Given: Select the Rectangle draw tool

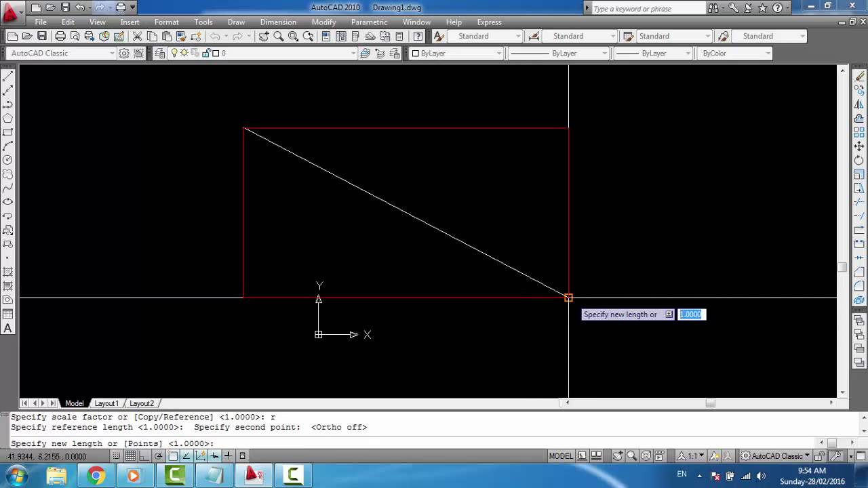Looking at the screenshot, I should tap(8, 133).
